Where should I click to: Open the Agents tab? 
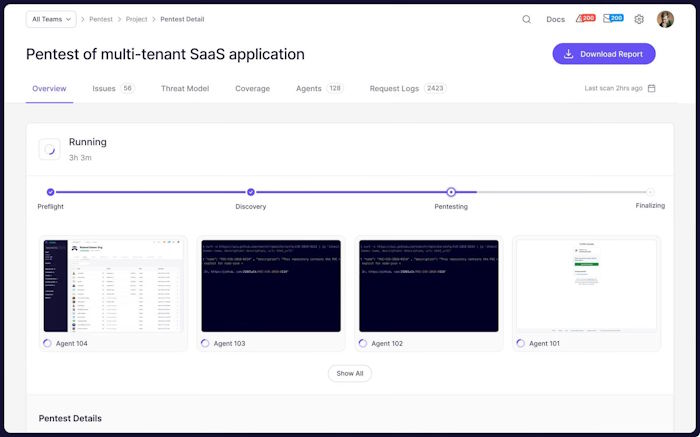tap(319, 88)
